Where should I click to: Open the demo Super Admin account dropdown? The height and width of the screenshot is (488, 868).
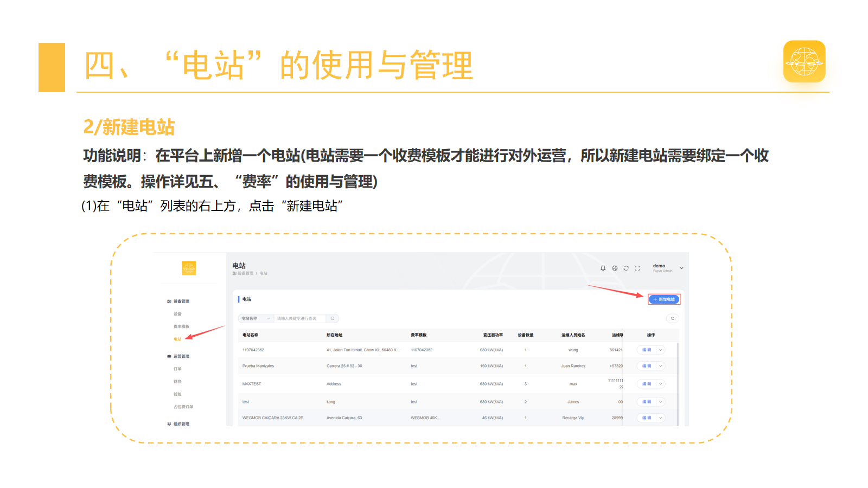668,268
